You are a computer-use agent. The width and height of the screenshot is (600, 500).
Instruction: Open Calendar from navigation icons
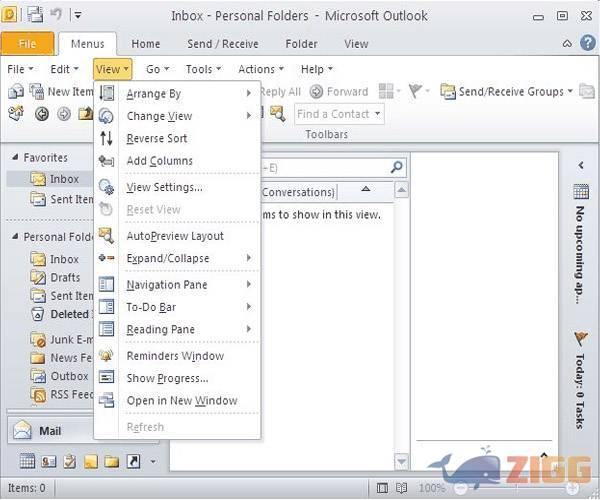[x=27, y=461]
